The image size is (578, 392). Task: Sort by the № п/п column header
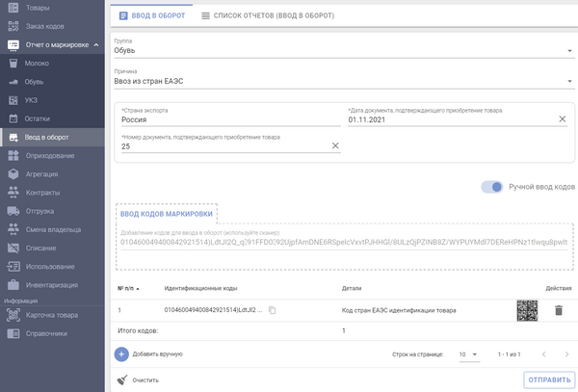point(129,287)
